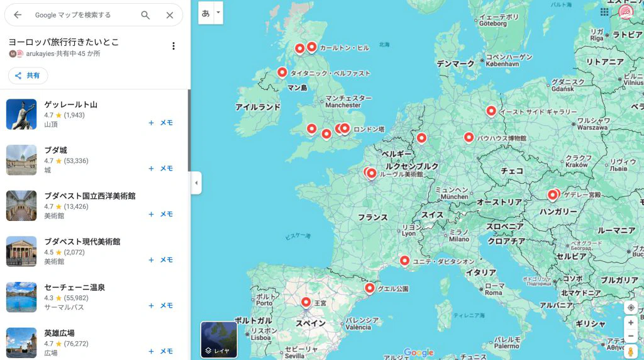Open the ゲッレールト山 thumbnail image
Screen dimensions: 644x360
click(x=21, y=115)
